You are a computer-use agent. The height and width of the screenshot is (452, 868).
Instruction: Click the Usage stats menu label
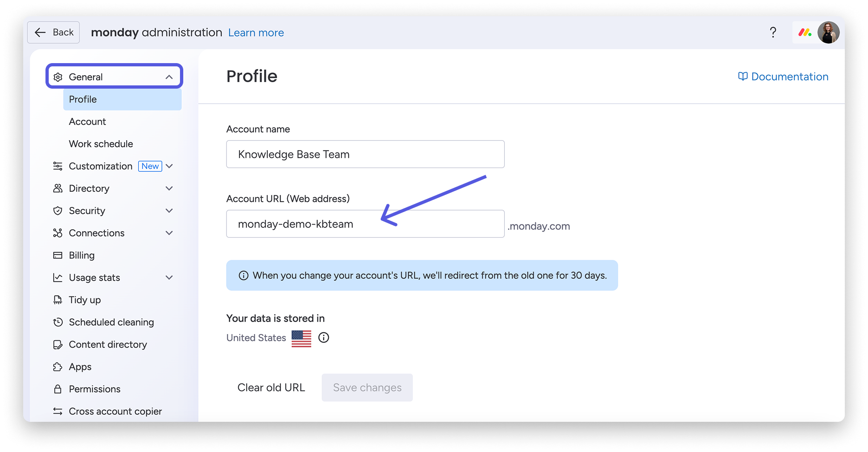coord(95,278)
